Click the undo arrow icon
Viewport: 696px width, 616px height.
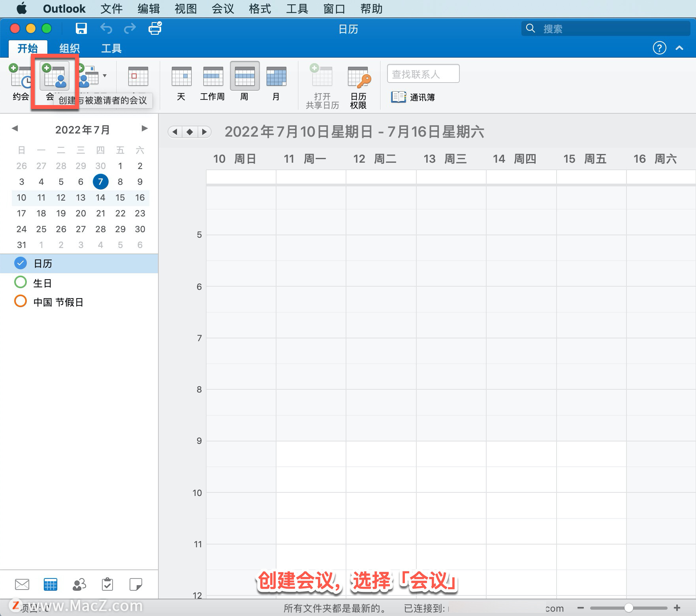click(x=106, y=28)
